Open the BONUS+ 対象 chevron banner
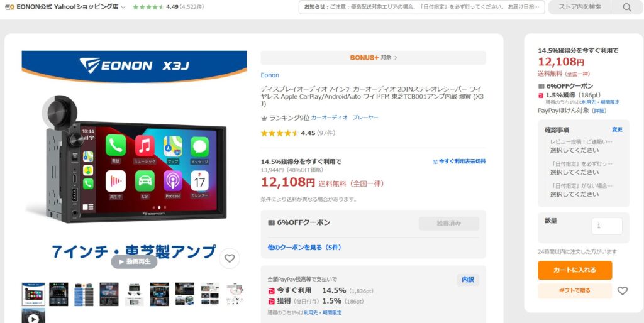This screenshot has height=323, width=644. 373,58
